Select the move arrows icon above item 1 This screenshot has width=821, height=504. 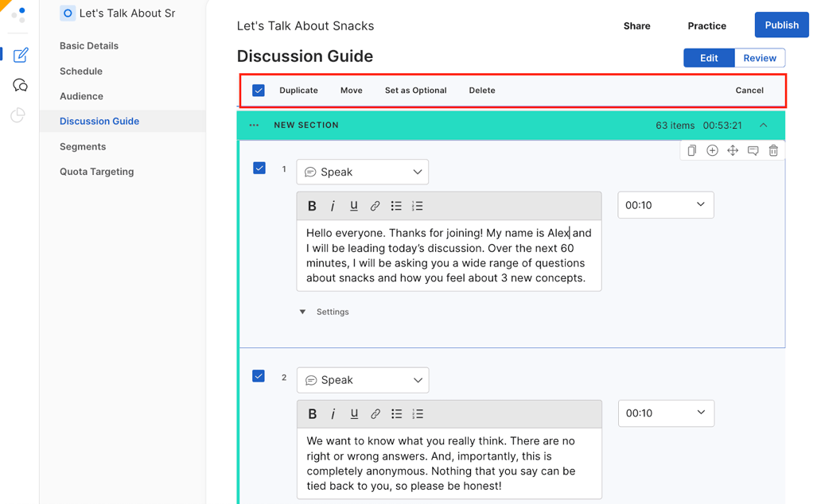tap(733, 150)
